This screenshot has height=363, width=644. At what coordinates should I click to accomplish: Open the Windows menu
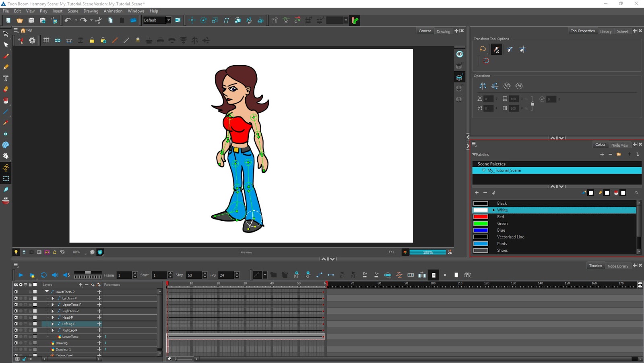point(136,11)
